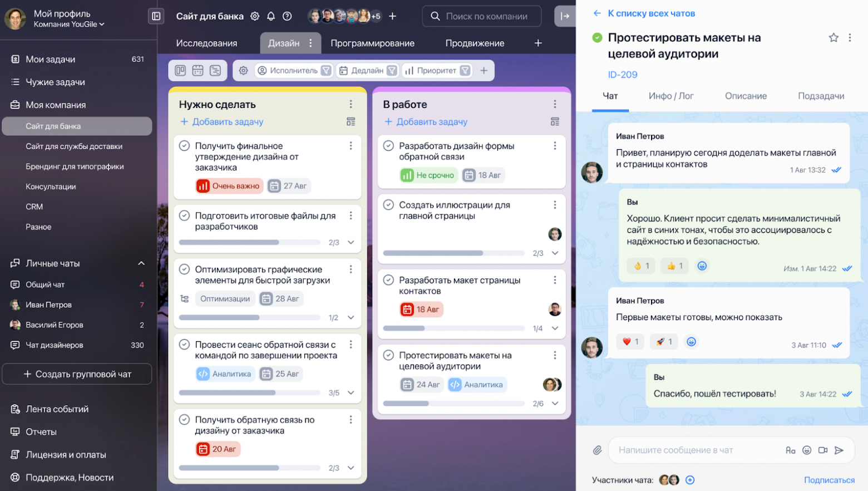Add a task to Нужно сделать column

pyautogui.click(x=221, y=122)
